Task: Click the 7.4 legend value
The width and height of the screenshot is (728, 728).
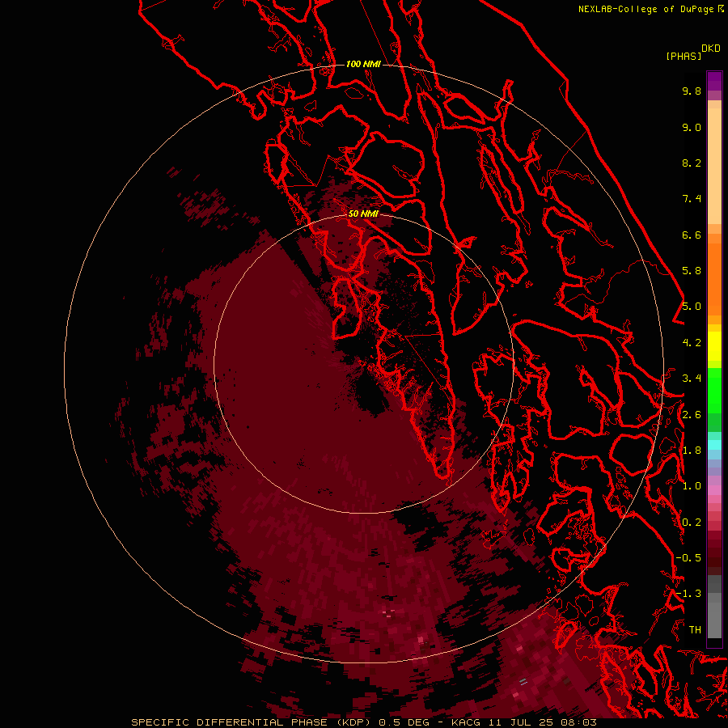Action: coord(692,199)
